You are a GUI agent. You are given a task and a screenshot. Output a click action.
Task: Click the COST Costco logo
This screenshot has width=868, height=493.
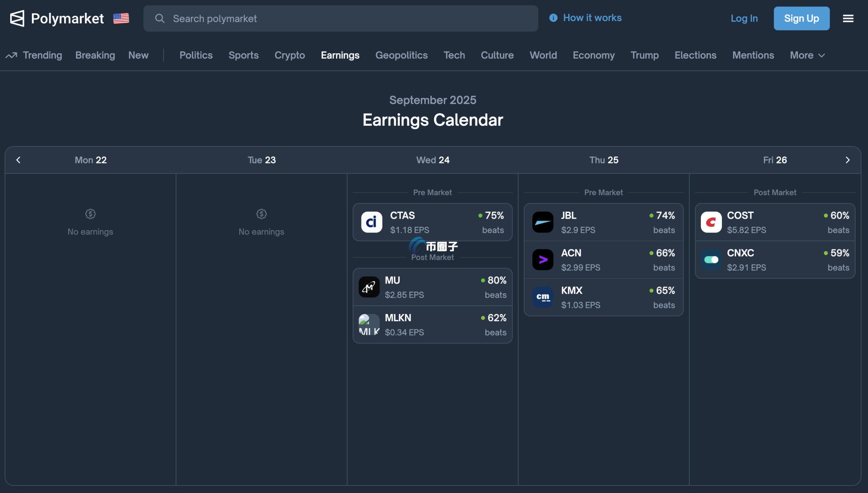pos(711,222)
